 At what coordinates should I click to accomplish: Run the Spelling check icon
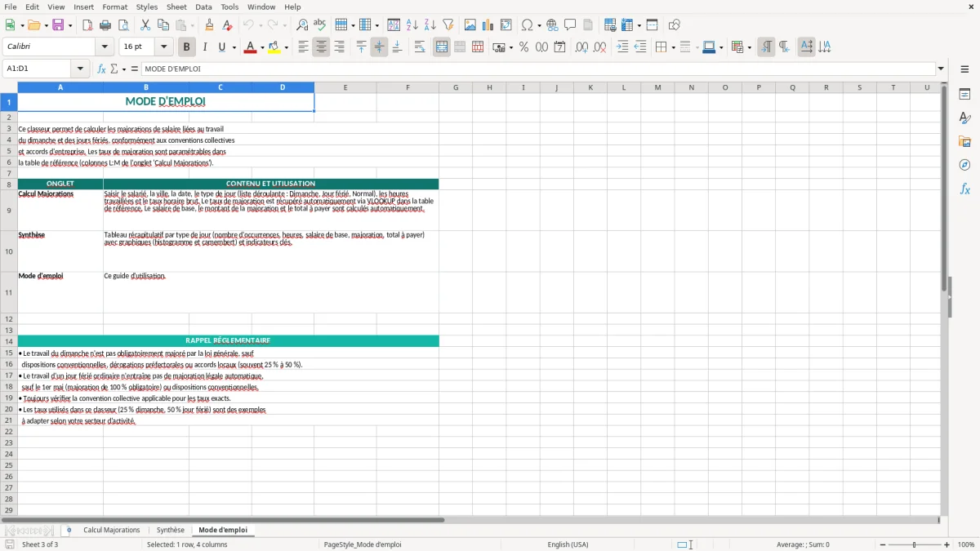(x=320, y=25)
